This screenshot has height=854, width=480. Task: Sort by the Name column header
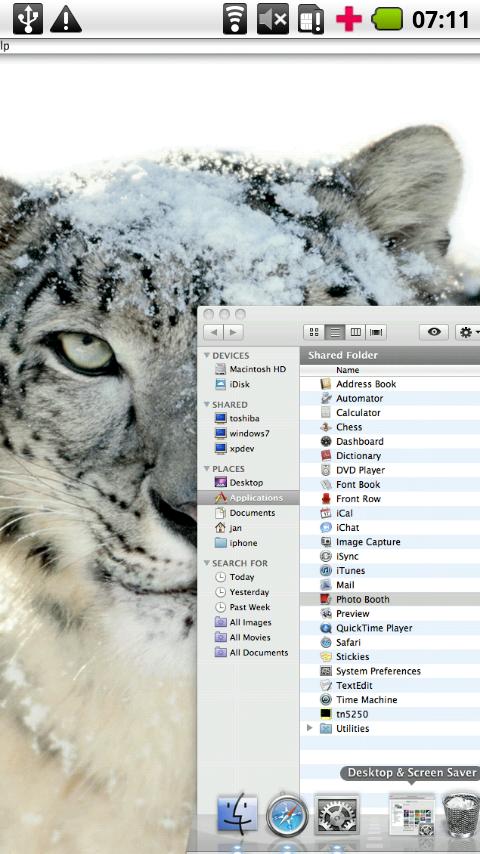(390, 370)
